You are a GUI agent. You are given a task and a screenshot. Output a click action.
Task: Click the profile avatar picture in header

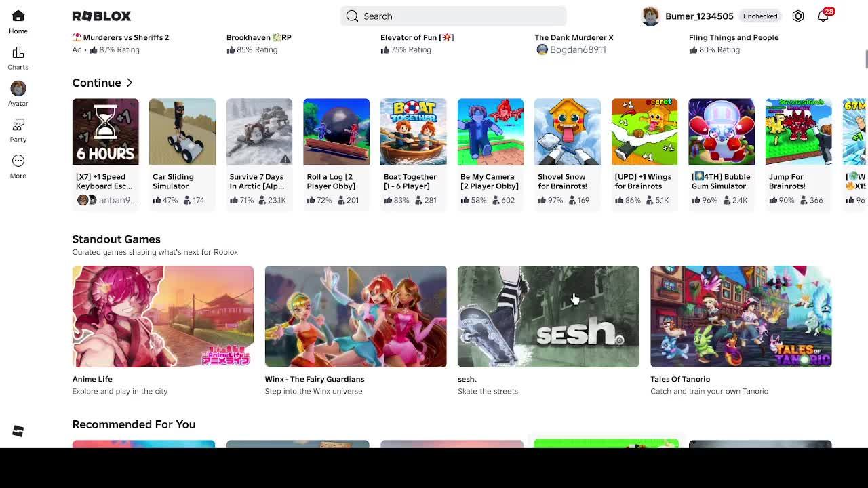click(x=650, y=16)
